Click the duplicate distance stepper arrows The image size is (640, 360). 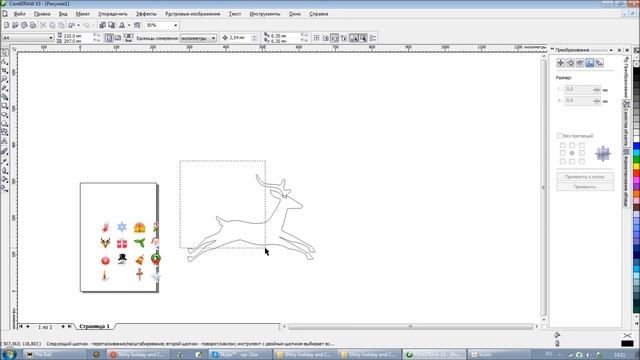coord(304,38)
